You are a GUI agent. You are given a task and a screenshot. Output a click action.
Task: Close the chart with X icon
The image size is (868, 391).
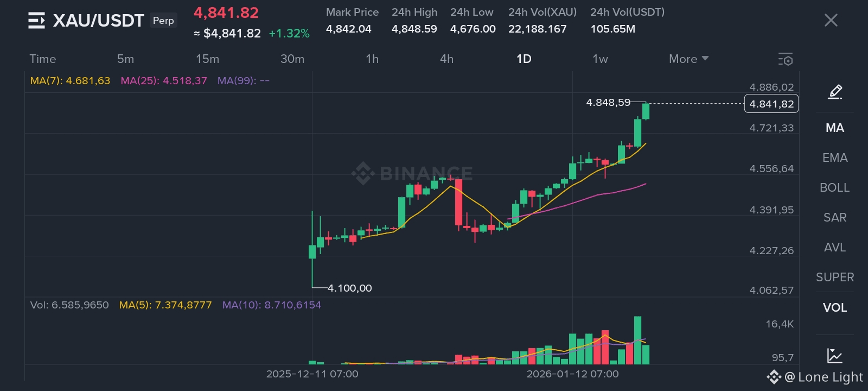point(831,21)
